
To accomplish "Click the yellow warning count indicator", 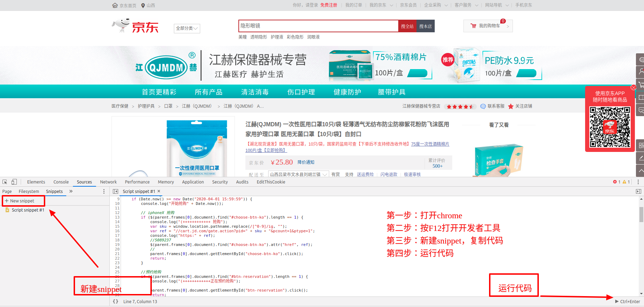I will (626, 182).
